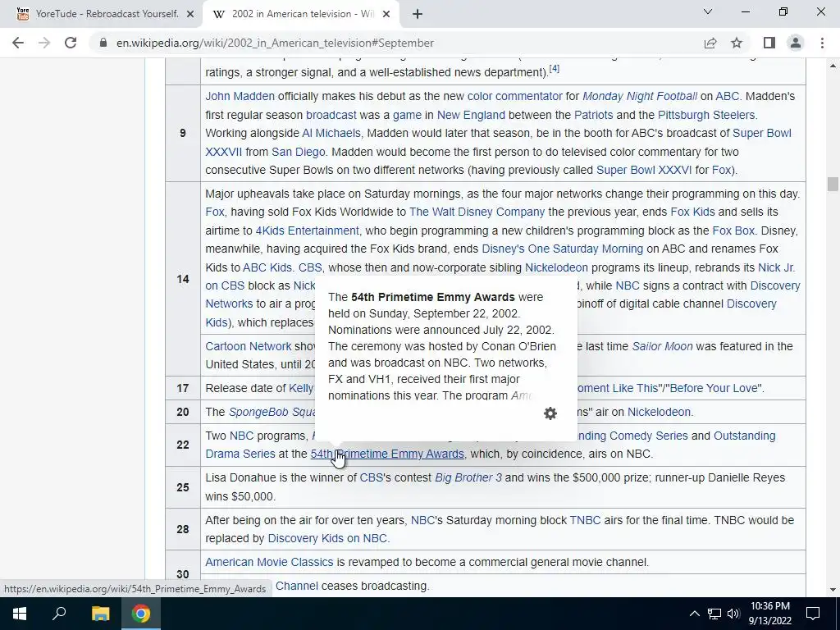Click date cell 28
Viewport: 840px width, 630px height.
pyautogui.click(x=183, y=529)
